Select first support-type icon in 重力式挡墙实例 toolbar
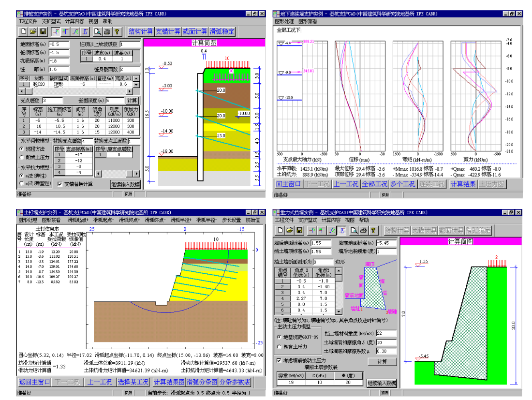The image size is (532, 400). [x=312, y=230]
